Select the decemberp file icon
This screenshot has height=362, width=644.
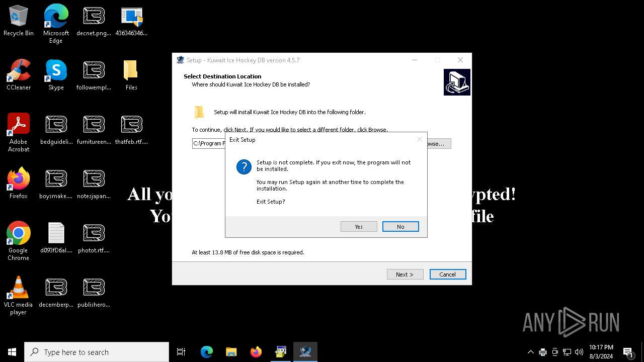coord(56,293)
